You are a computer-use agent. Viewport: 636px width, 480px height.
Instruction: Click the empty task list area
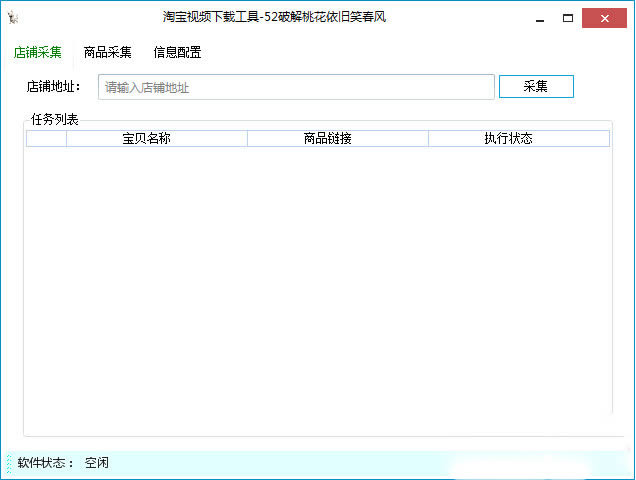point(317,280)
